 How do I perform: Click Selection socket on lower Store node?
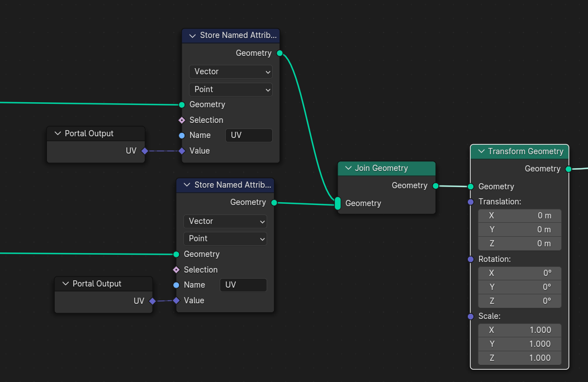tap(176, 270)
